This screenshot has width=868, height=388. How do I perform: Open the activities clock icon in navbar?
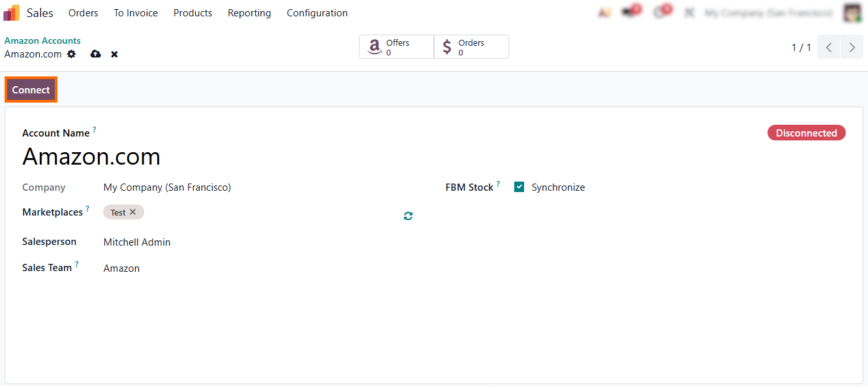[x=660, y=12]
